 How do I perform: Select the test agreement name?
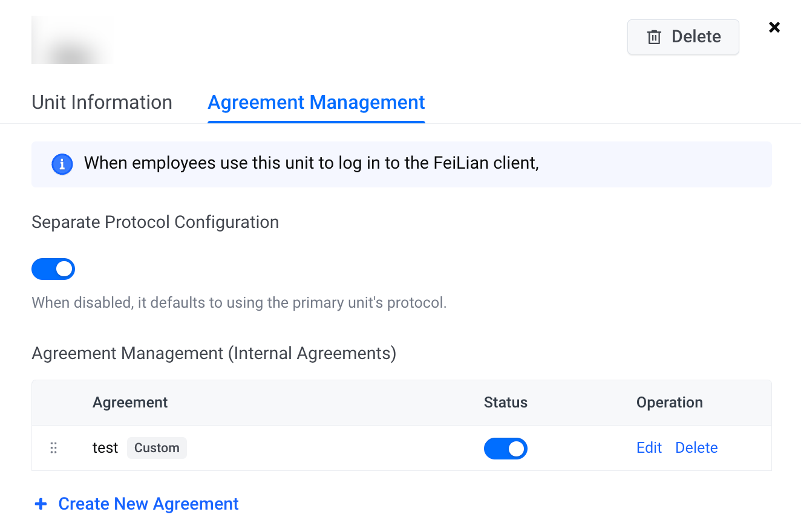click(105, 448)
